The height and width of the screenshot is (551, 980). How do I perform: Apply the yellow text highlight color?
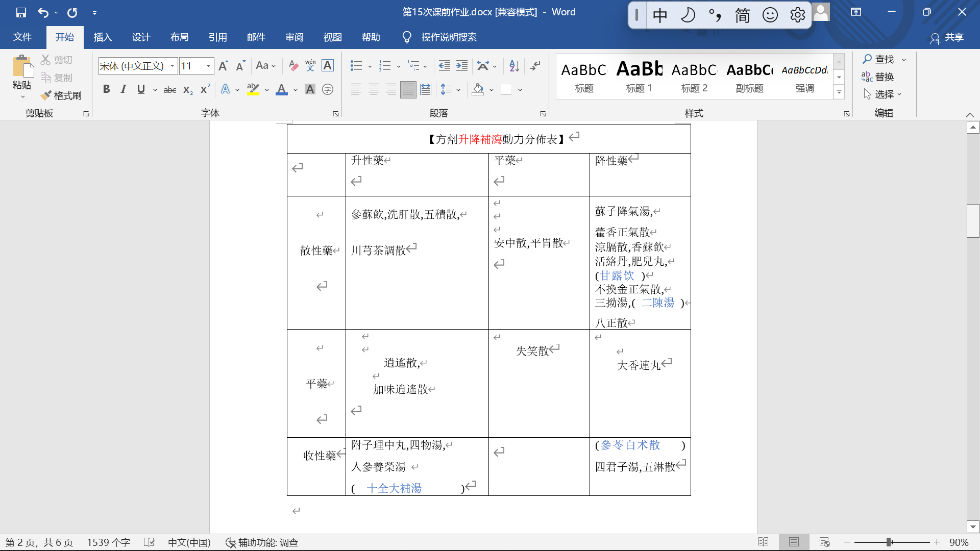click(253, 90)
